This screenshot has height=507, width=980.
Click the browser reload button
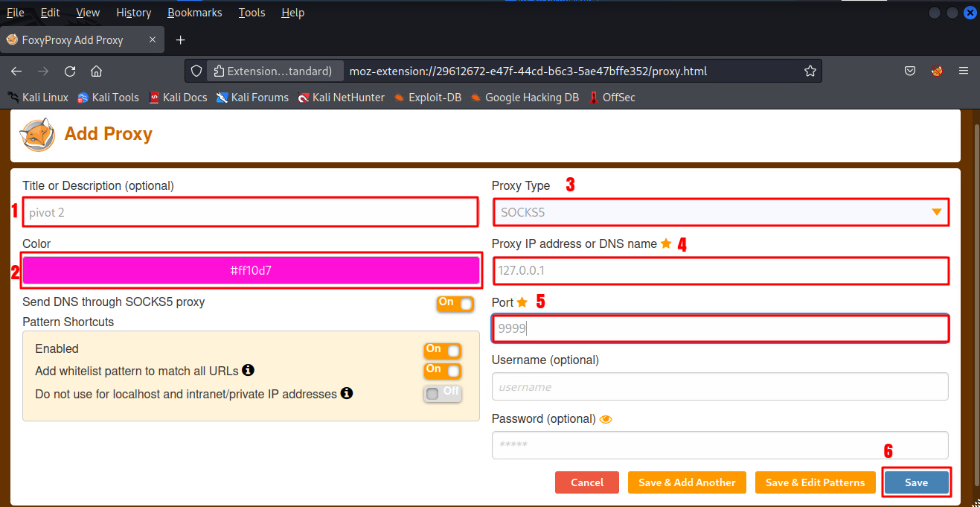click(x=70, y=71)
